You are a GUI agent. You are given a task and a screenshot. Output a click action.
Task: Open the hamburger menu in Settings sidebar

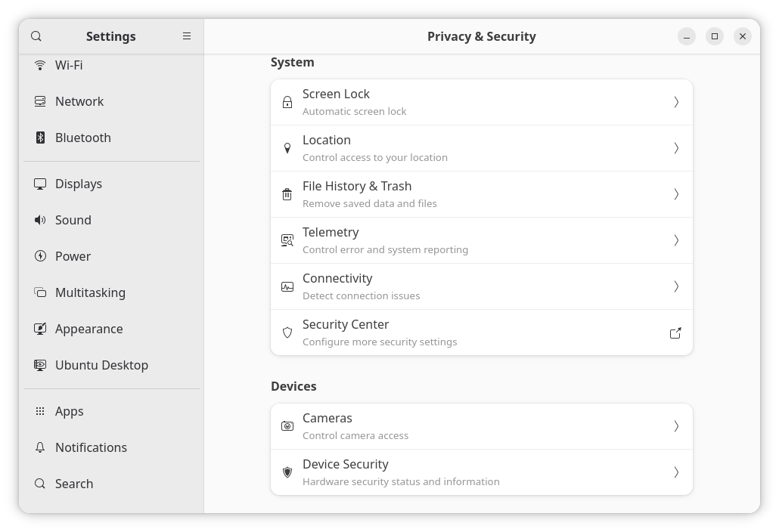click(187, 36)
